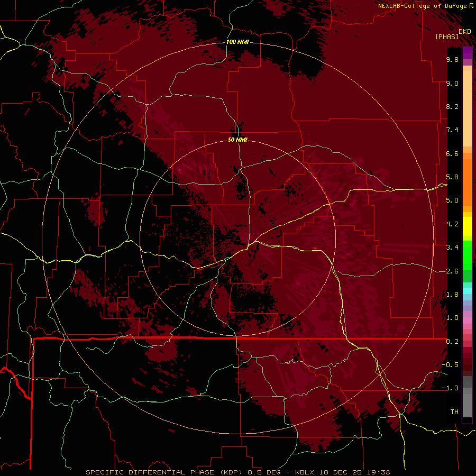Click the DKD unit label

tap(465, 32)
